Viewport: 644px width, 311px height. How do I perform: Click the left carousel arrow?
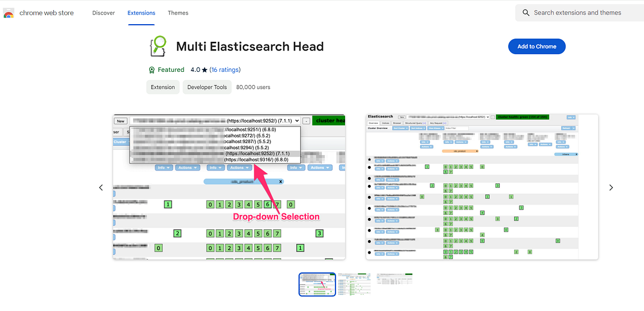tap(101, 187)
